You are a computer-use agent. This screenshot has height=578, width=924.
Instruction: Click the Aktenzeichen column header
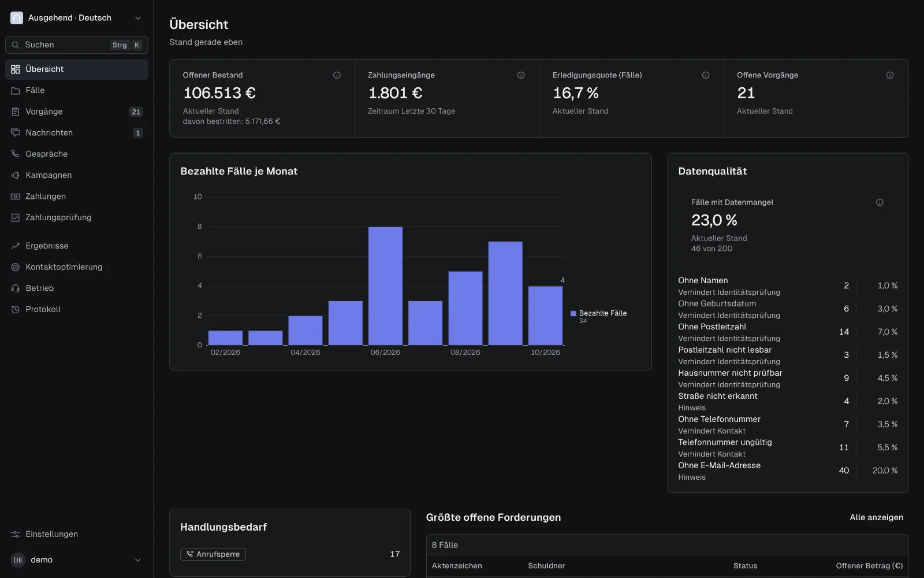pos(457,566)
